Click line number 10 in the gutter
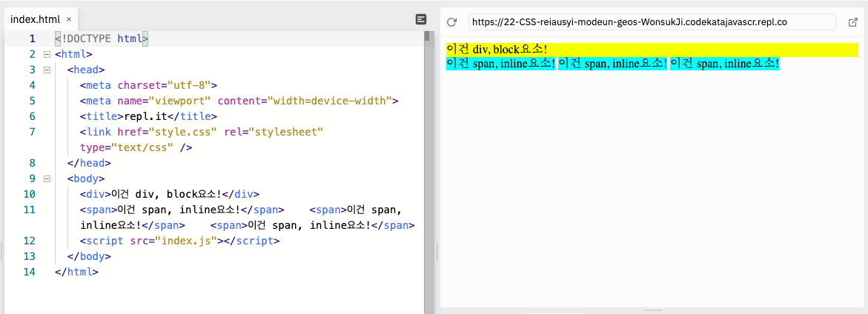868x314 pixels. 30,194
